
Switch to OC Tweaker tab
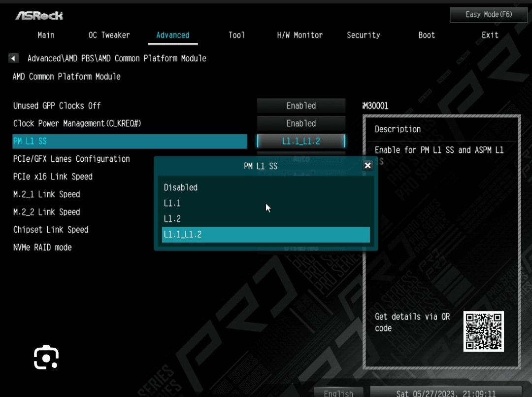pyautogui.click(x=109, y=35)
